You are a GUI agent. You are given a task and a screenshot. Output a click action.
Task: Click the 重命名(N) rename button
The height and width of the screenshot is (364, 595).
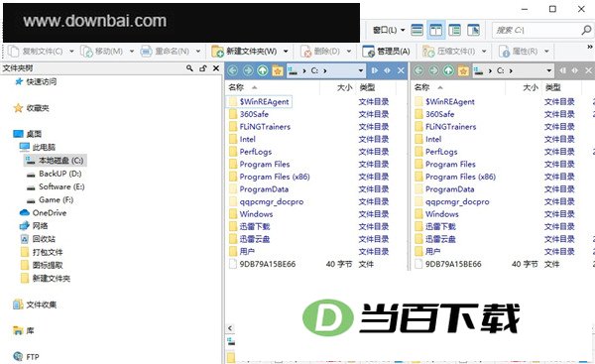coord(165,51)
